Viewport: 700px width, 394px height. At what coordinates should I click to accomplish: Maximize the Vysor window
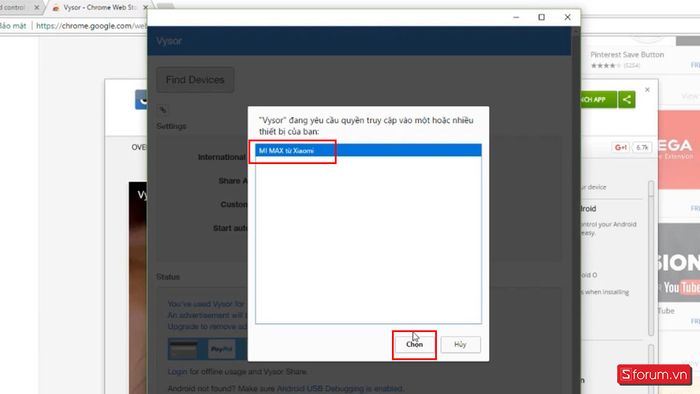(542, 17)
